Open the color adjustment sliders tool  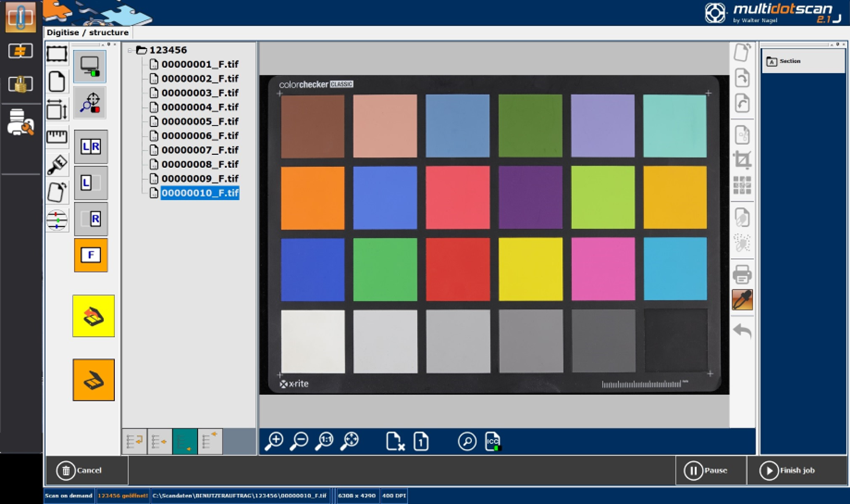pos(57,220)
